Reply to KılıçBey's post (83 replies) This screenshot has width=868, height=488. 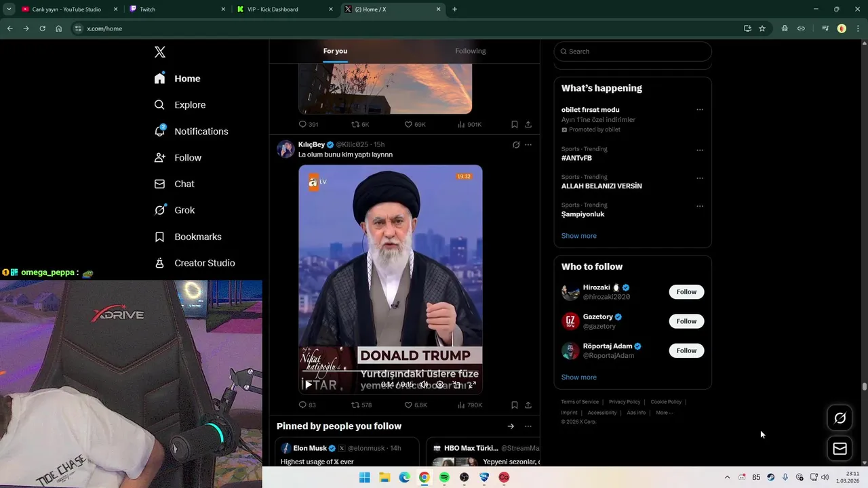click(307, 405)
